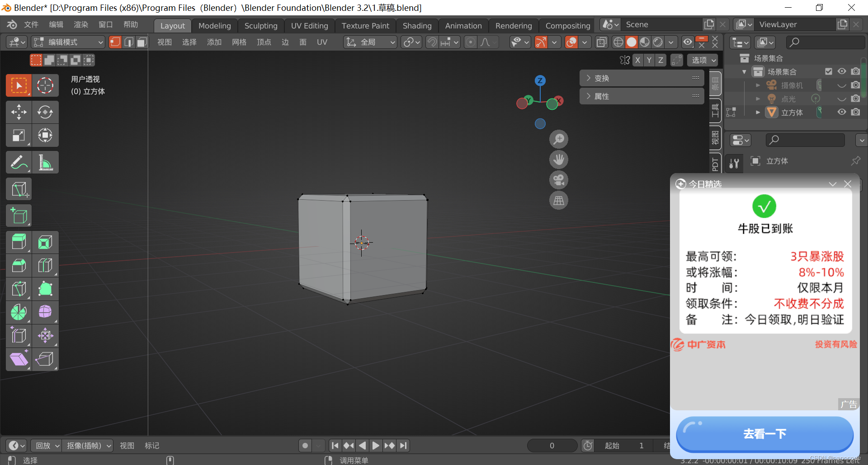The width and height of the screenshot is (868, 465).
Task: Switch to the Sculpting workspace tab
Action: (x=261, y=26)
